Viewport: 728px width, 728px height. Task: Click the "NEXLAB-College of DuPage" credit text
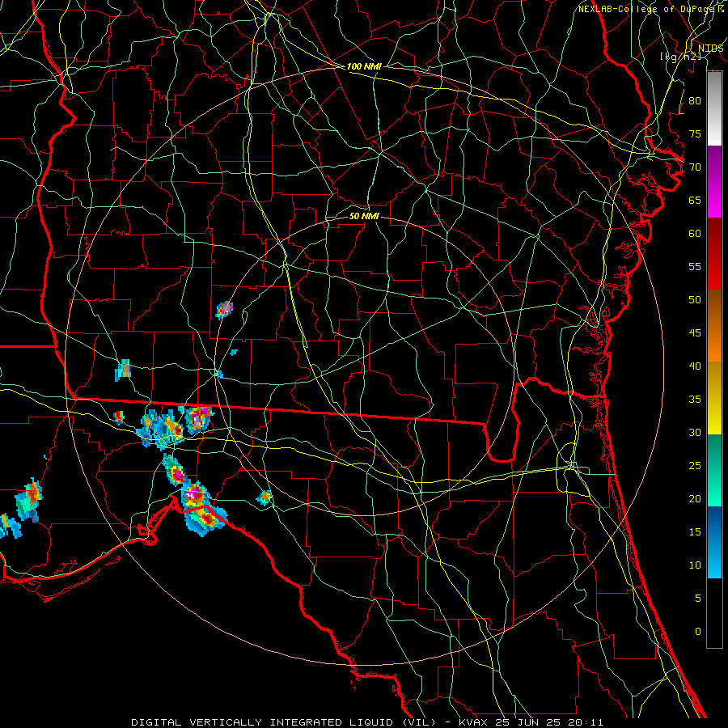point(647,9)
